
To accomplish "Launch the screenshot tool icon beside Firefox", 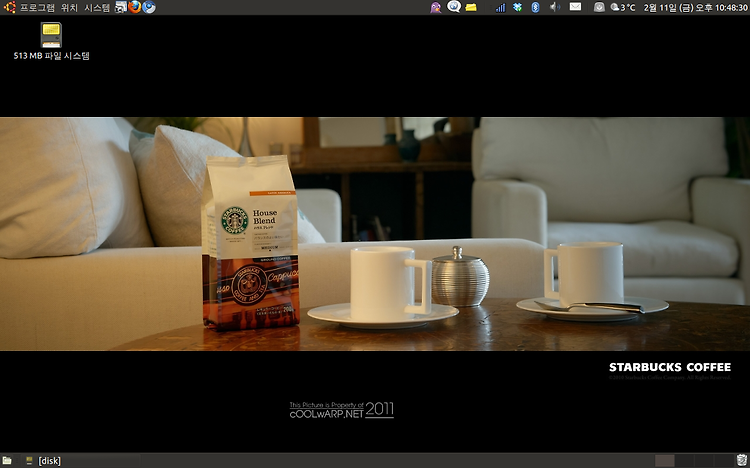I will (x=121, y=7).
